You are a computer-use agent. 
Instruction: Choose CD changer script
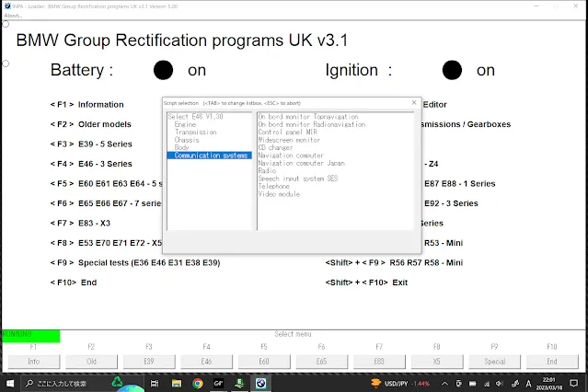[x=276, y=147]
